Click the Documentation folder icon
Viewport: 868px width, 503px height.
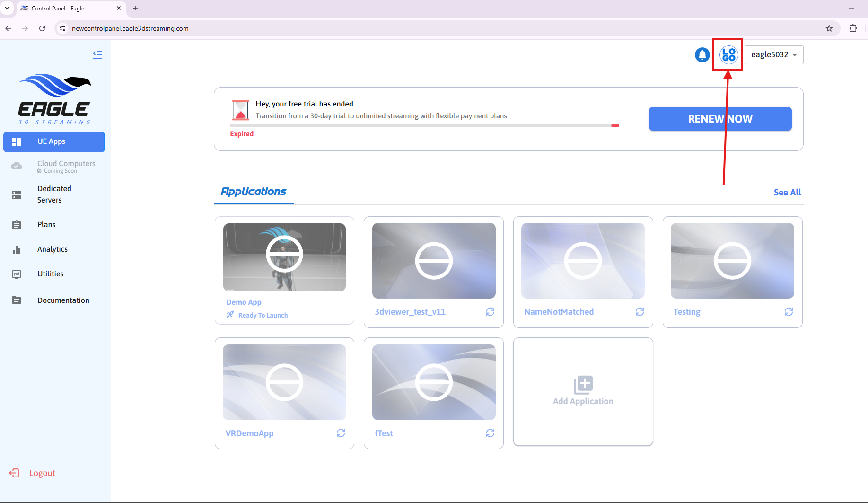point(17,300)
